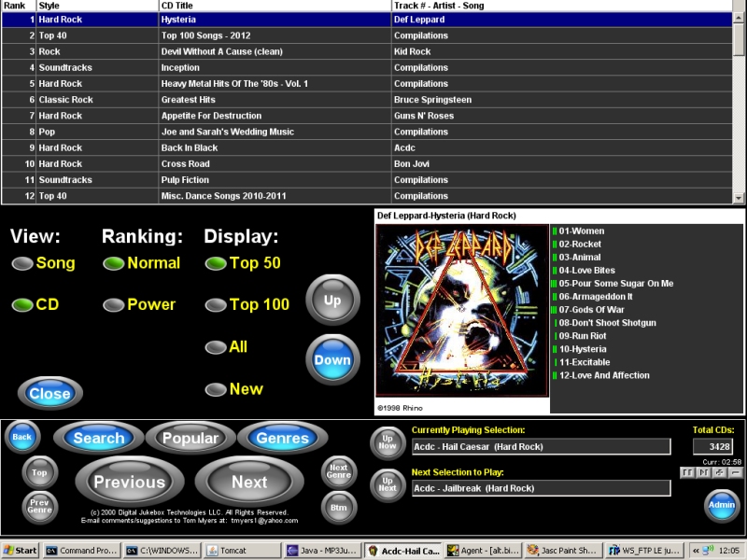Click the blue Down button

click(332, 359)
